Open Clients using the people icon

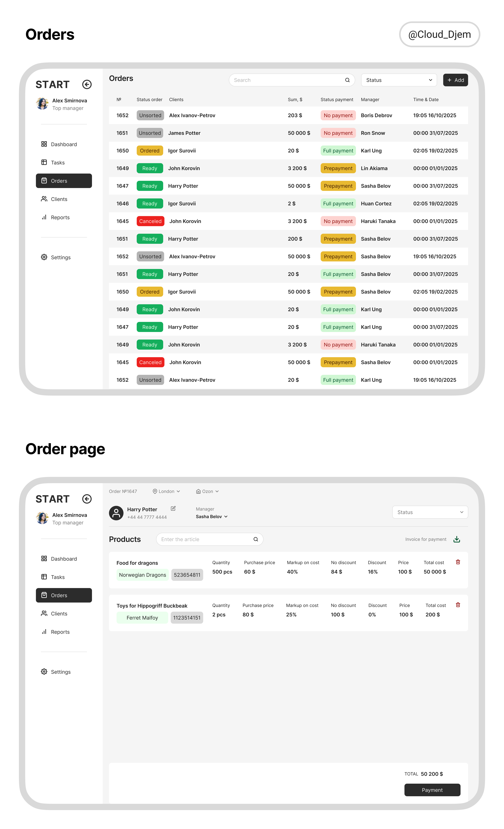tap(44, 199)
